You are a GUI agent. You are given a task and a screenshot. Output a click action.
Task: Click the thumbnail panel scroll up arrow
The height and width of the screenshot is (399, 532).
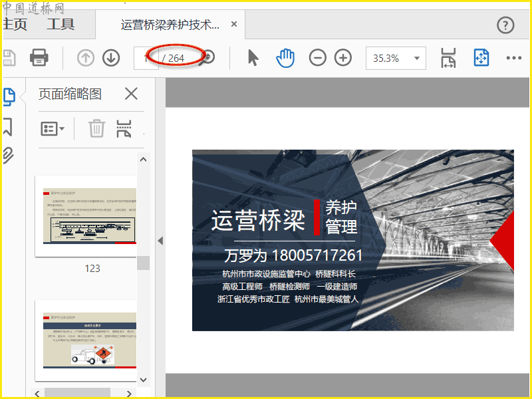point(143,160)
